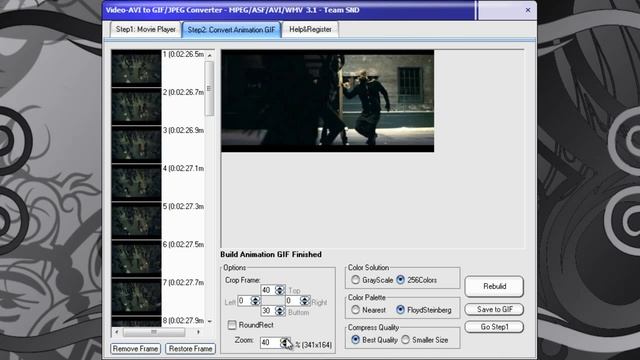Select frame 2 thumbnail in list

(136, 107)
